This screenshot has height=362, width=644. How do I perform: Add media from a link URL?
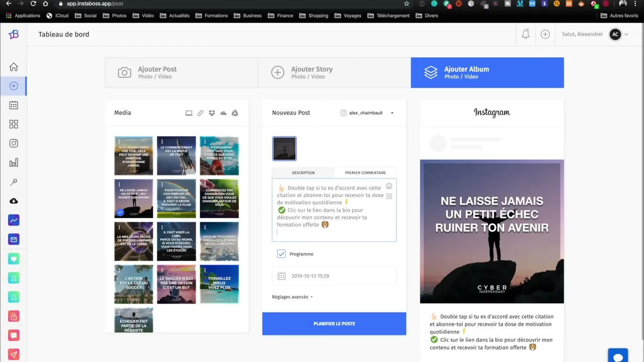[x=200, y=113]
